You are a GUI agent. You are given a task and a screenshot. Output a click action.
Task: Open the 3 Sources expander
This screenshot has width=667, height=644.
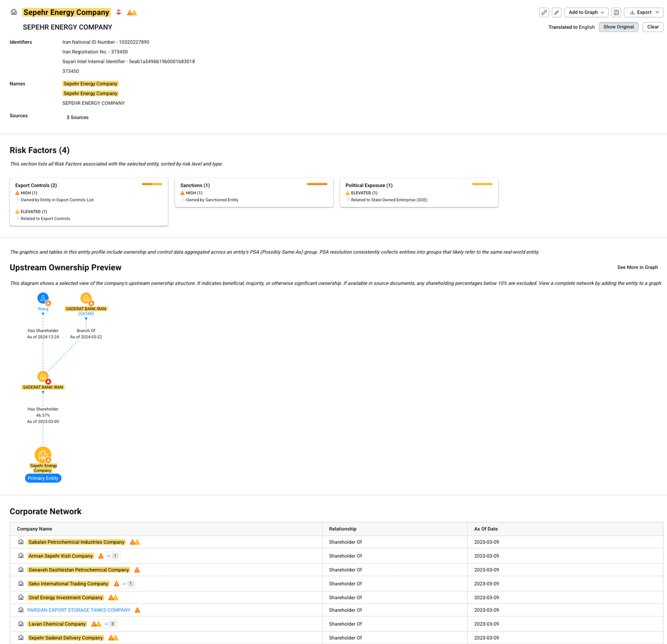(77, 118)
